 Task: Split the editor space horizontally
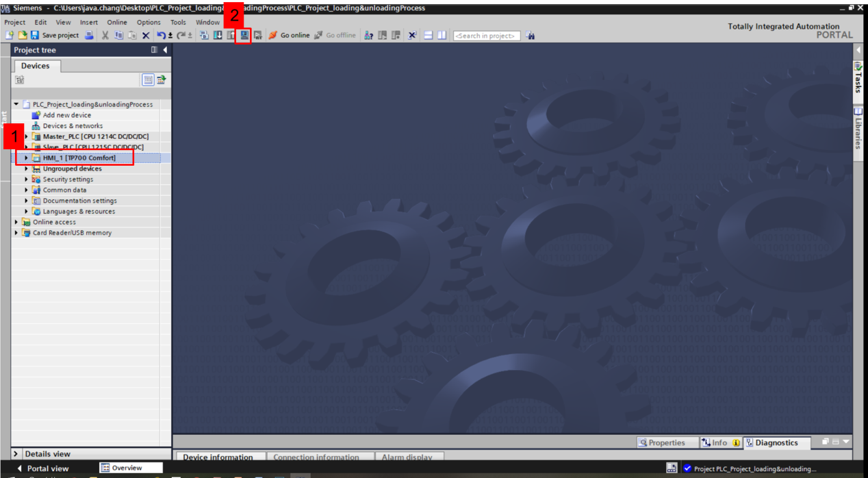(x=429, y=35)
